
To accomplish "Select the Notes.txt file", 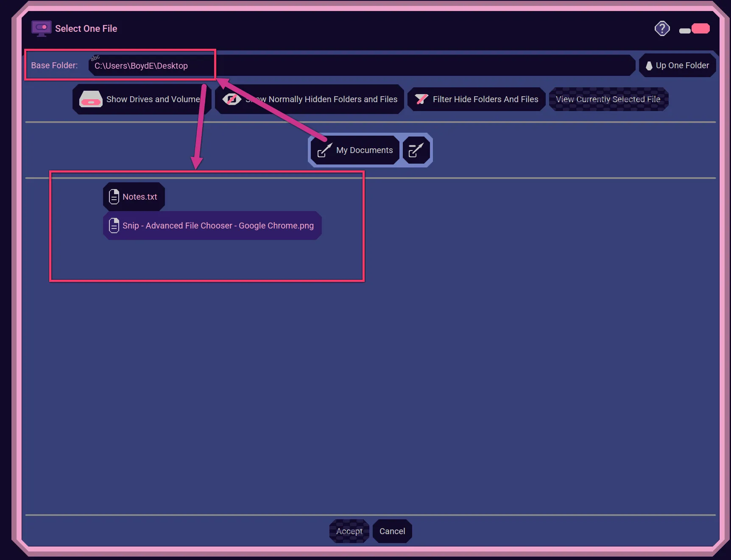I will 134,197.
